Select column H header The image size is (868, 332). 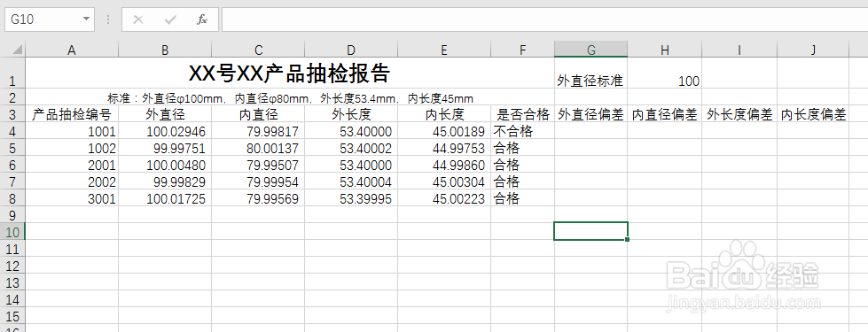pos(665,50)
